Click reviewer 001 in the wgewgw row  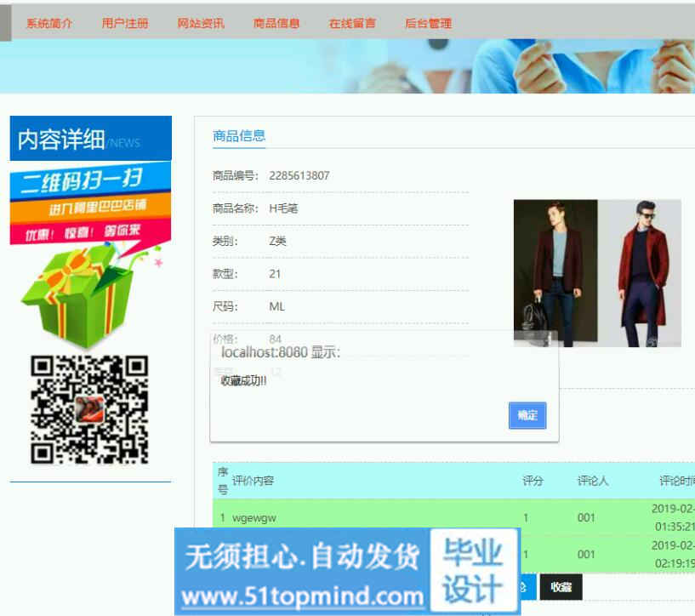[x=586, y=517]
